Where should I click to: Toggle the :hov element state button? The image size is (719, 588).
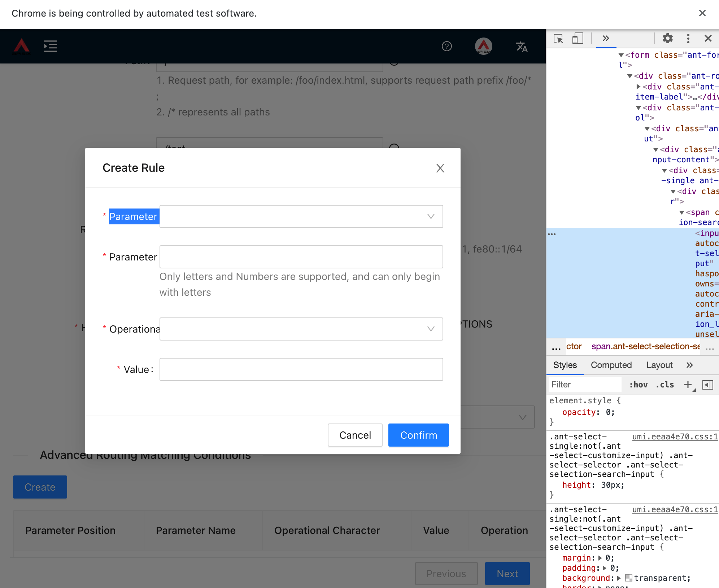[x=638, y=385]
